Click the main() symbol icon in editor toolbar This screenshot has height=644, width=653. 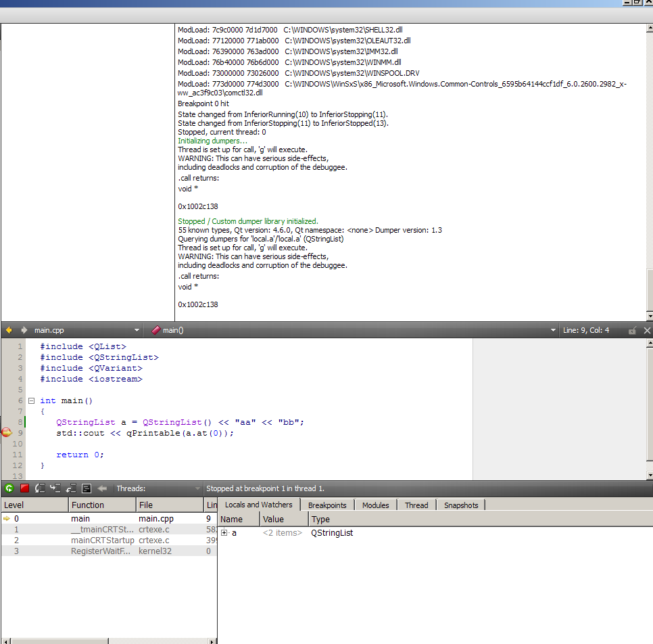click(155, 330)
